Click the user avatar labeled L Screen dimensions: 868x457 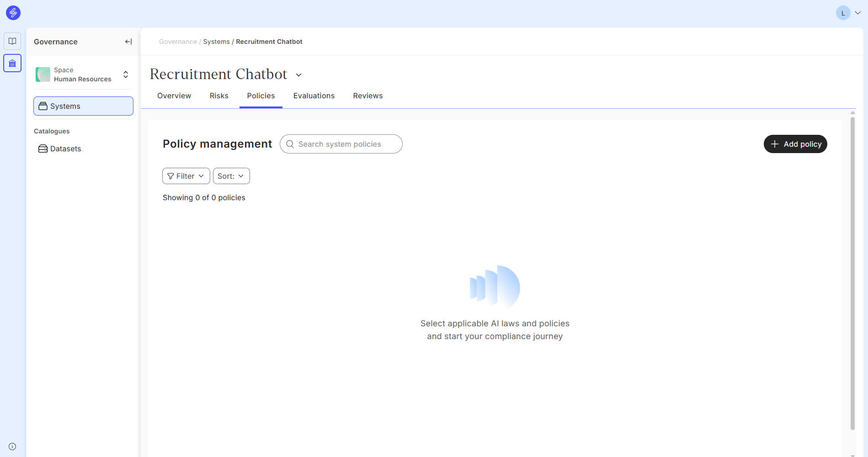[x=843, y=13]
